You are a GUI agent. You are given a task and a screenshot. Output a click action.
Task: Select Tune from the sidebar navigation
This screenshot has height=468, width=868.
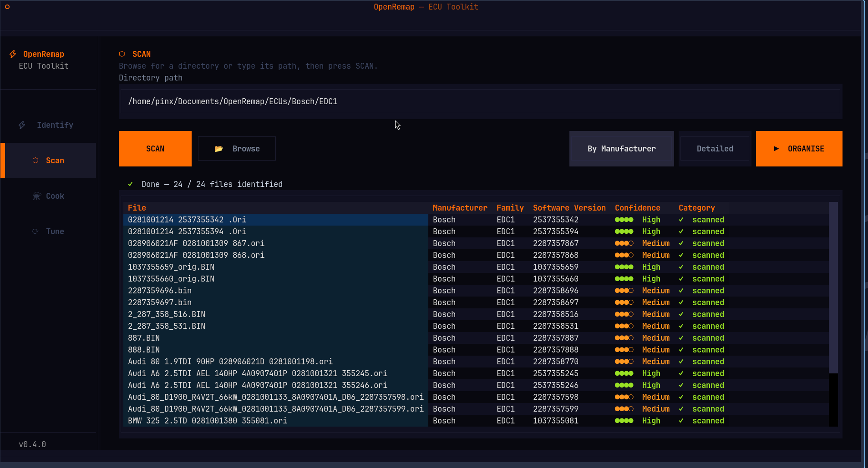pos(54,231)
